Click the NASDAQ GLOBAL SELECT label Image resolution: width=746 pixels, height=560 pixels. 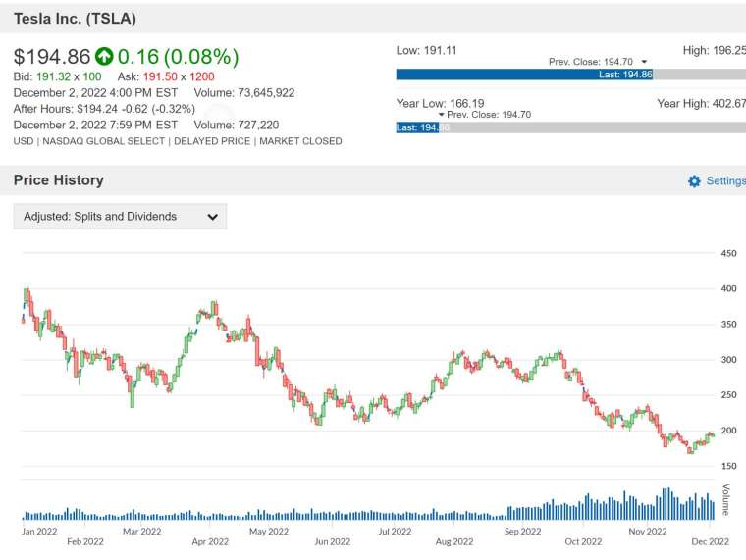(x=104, y=141)
